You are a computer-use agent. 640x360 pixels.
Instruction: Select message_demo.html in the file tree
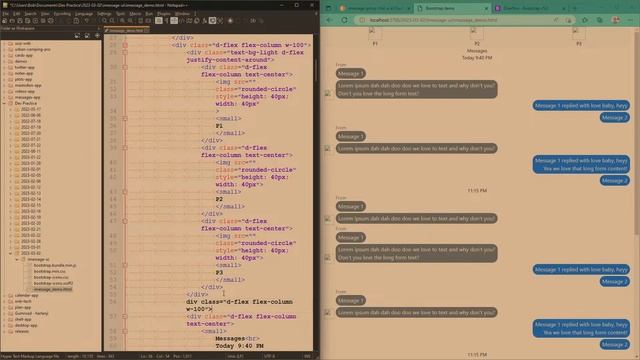(53, 289)
